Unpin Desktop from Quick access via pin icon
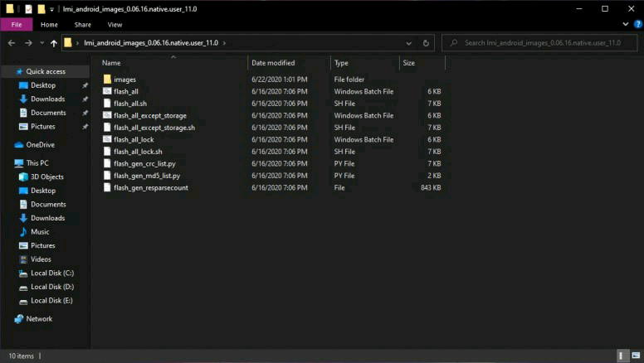The height and width of the screenshot is (363, 644). [x=85, y=85]
